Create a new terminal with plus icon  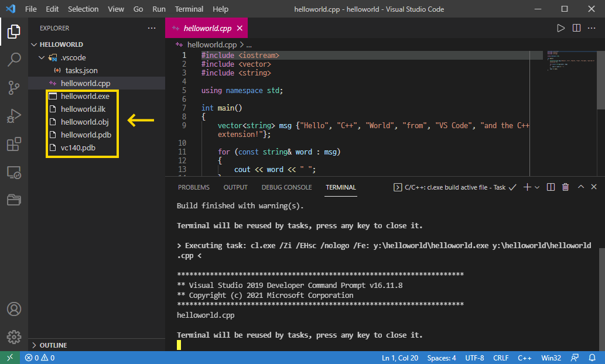point(527,187)
